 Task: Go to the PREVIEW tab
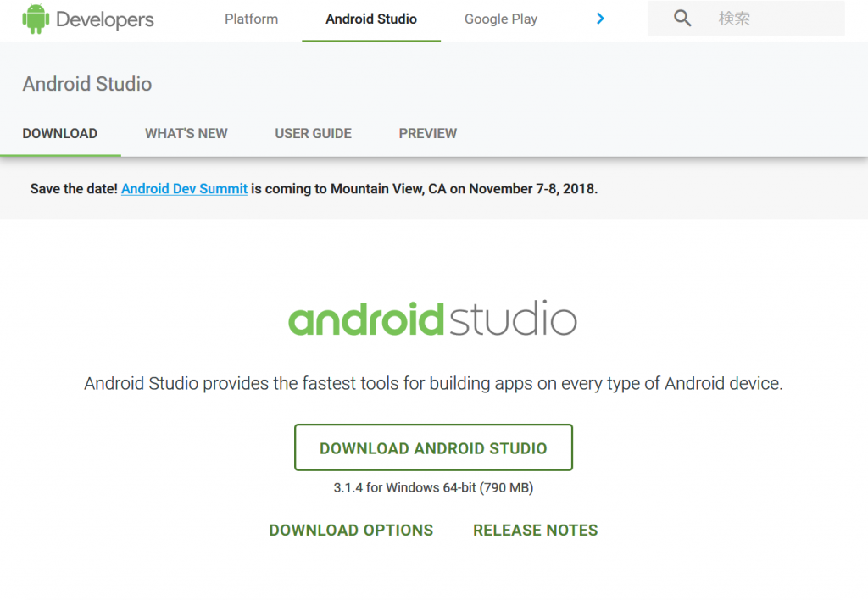[427, 133]
